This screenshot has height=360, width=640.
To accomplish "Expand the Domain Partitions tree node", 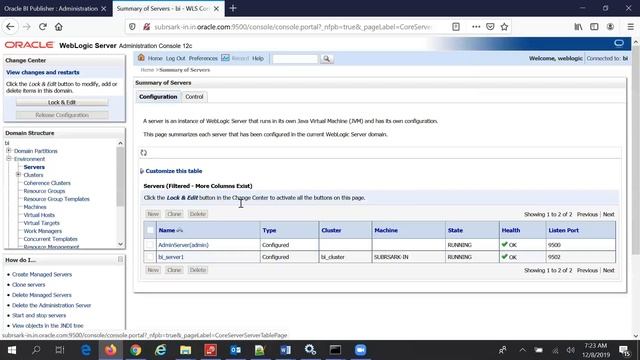I will click(x=9, y=151).
